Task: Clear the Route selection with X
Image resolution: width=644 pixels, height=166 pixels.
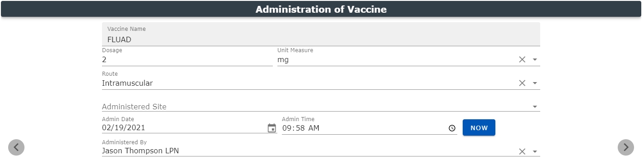Action: click(522, 83)
